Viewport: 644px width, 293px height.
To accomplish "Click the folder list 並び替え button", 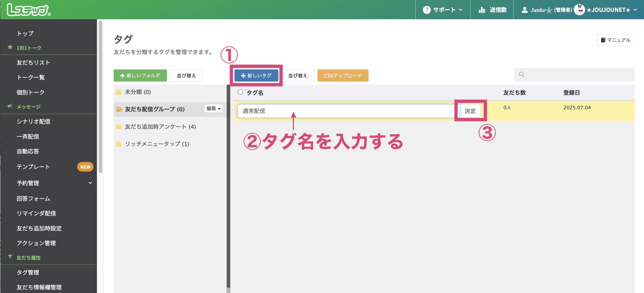I will 186,75.
